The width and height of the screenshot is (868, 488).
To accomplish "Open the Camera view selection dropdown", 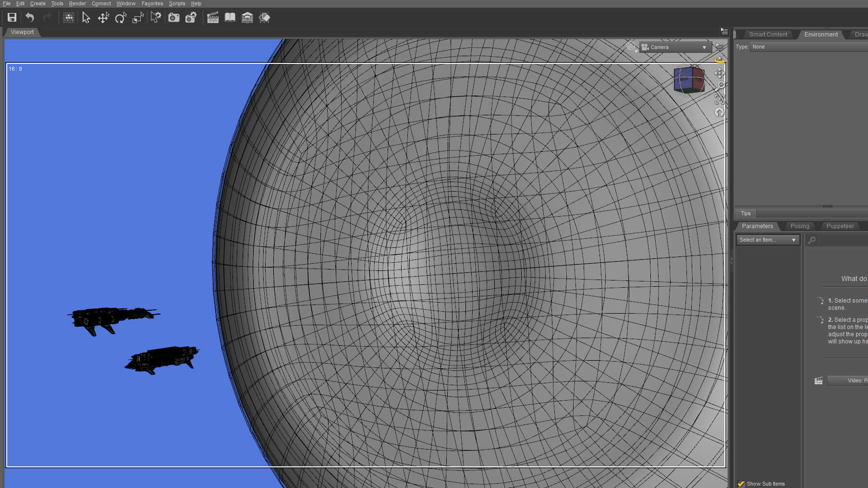I will pyautogui.click(x=674, y=47).
